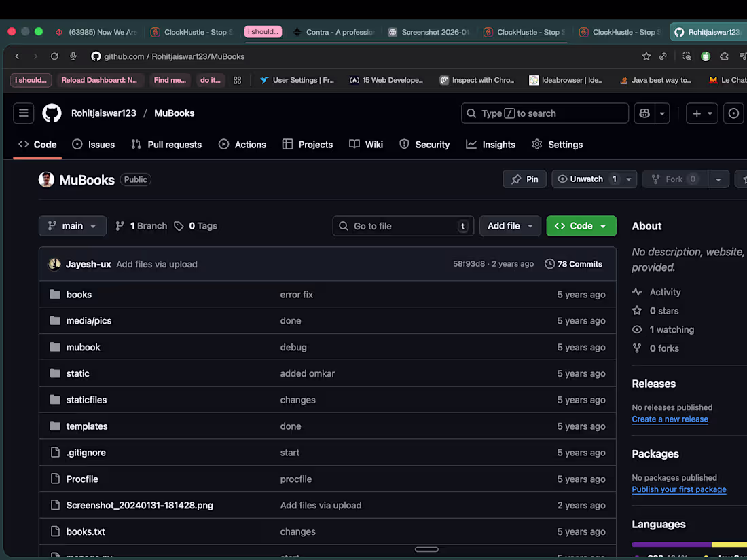
Task: Open the books folder
Action: coord(79,295)
